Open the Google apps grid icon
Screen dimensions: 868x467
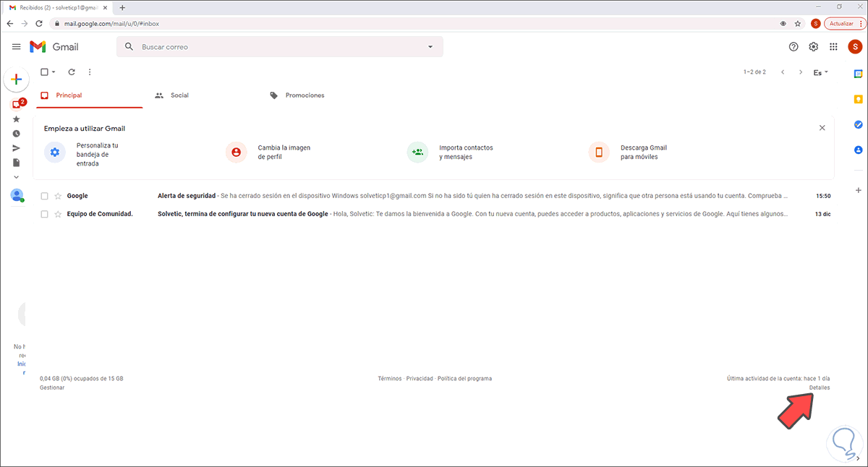pos(834,47)
